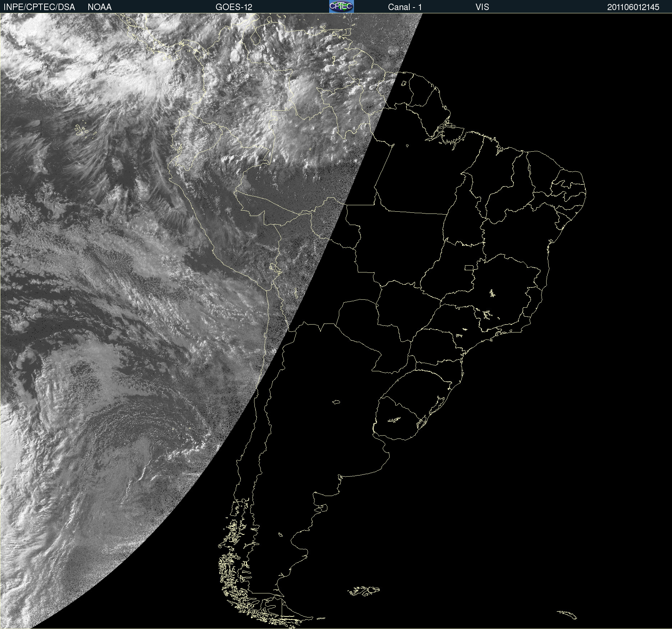This screenshot has height=629, width=672.
Task: Click the 201106012145 timestamp
Action: pos(633,7)
